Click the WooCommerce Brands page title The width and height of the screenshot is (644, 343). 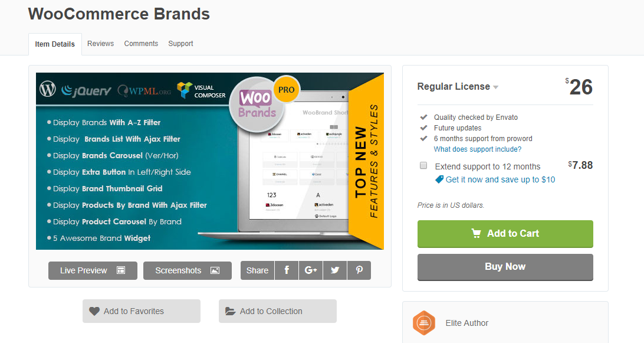pyautogui.click(x=119, y=14)
